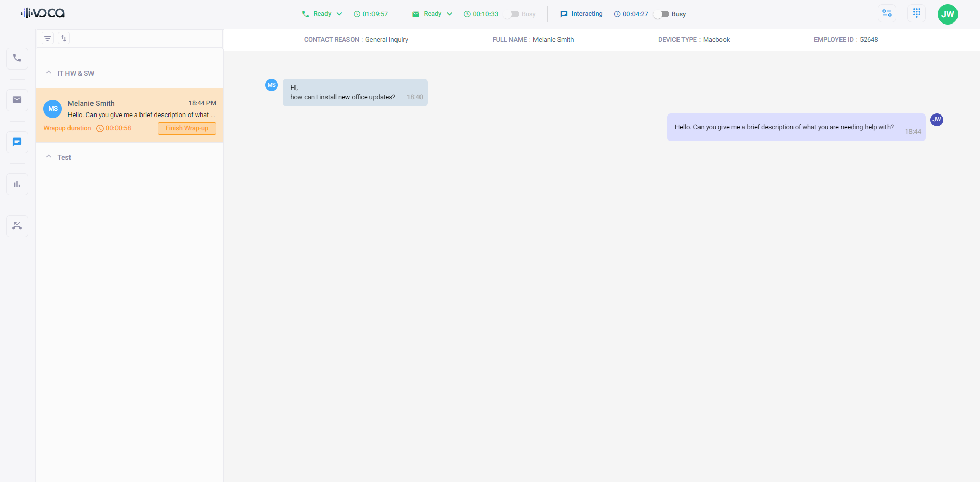
Task: Collapse the Test queue group
Action: coord(49,157)
